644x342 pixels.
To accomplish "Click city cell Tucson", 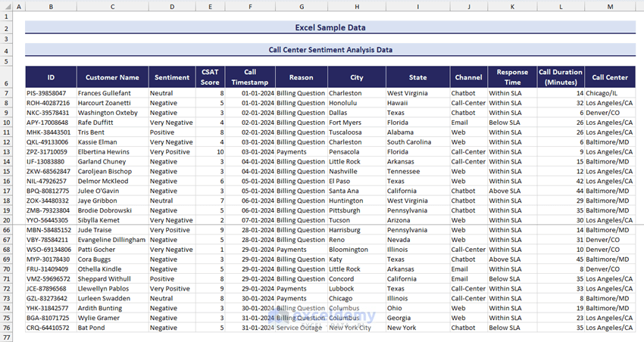I will (357, 220).
